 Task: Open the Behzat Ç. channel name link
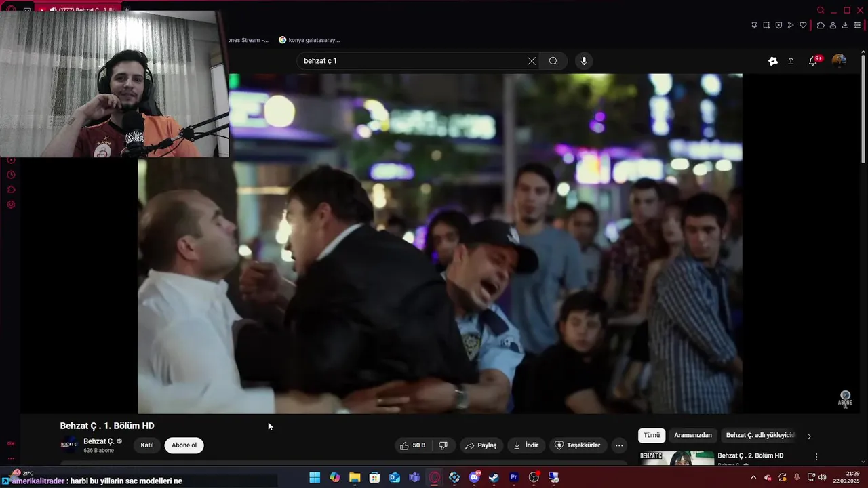coord(98,441)
